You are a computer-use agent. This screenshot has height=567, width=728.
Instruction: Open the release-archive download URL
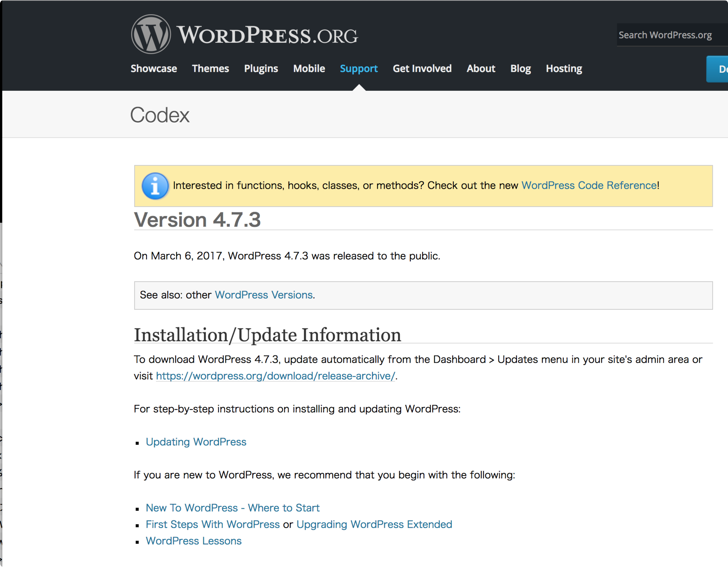pos(275,376)
